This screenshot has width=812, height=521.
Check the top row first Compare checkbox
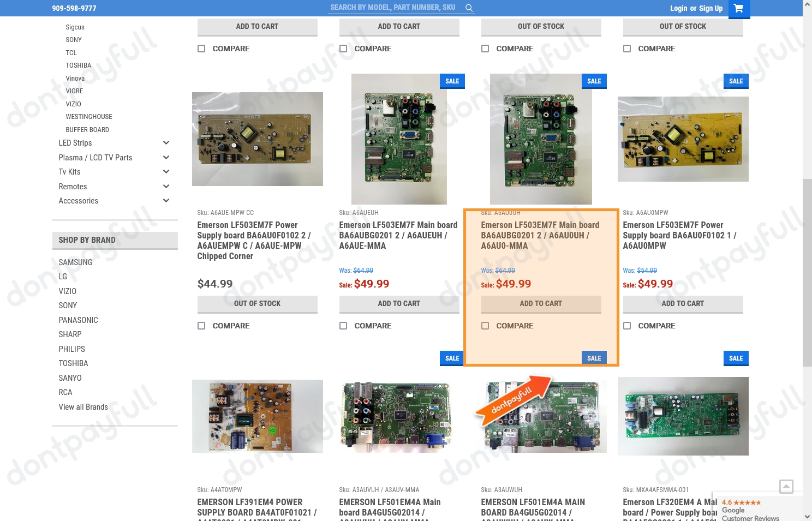click(201, 49)
